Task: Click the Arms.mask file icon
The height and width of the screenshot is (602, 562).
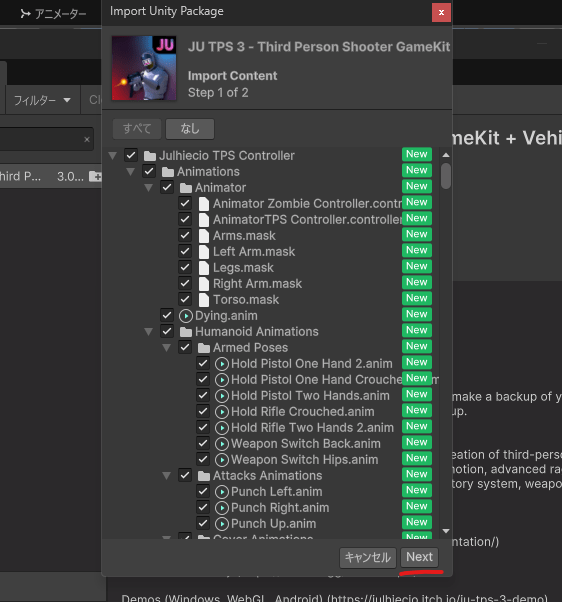Action: coord(204,236)
